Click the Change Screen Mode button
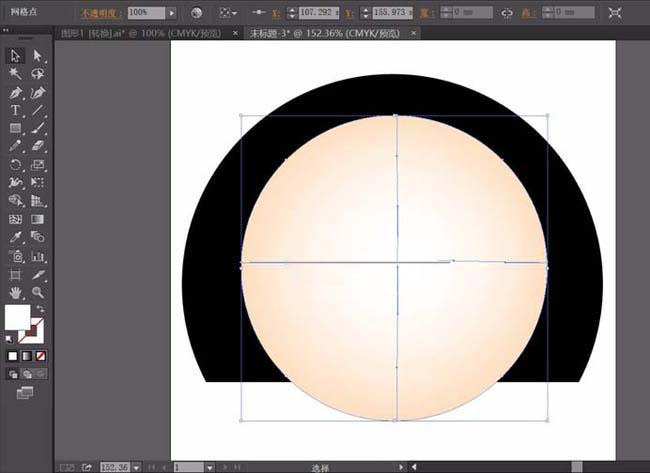Image resolution: width=650 pixels, height=473 pixels. (25, 393)
